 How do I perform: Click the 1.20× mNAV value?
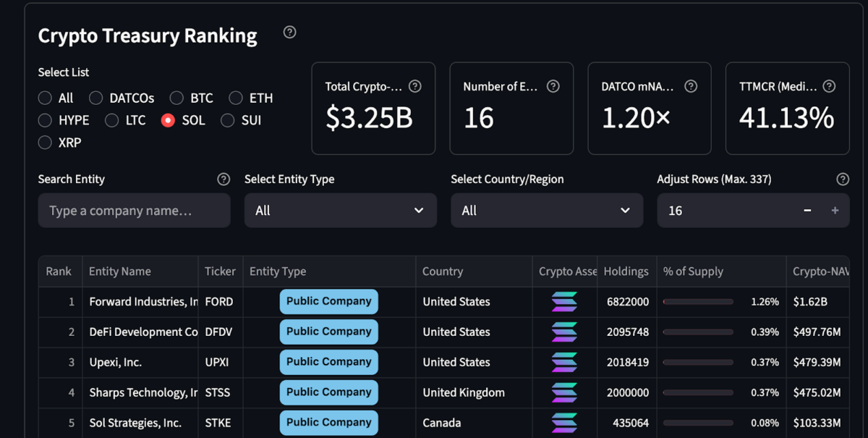pos(636,118)
